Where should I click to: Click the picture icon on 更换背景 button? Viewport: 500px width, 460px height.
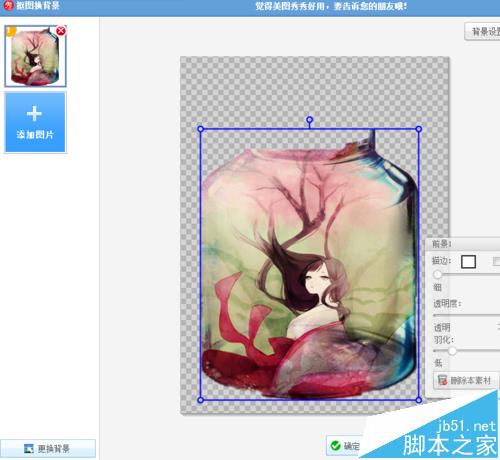tap(29, 449)
